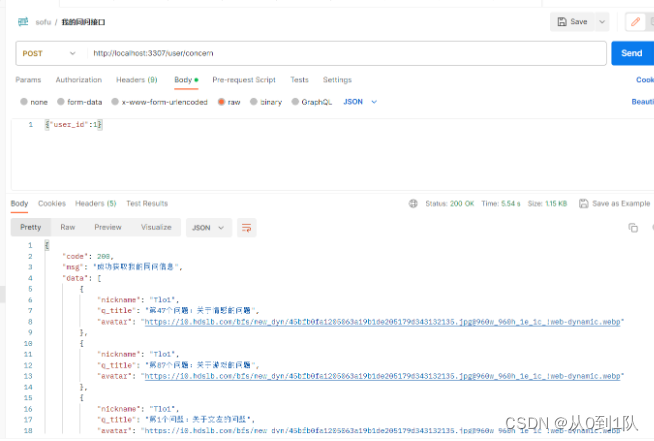Toggle the wrap lines icon
The image size is (654, 441).
pos(247,228)
